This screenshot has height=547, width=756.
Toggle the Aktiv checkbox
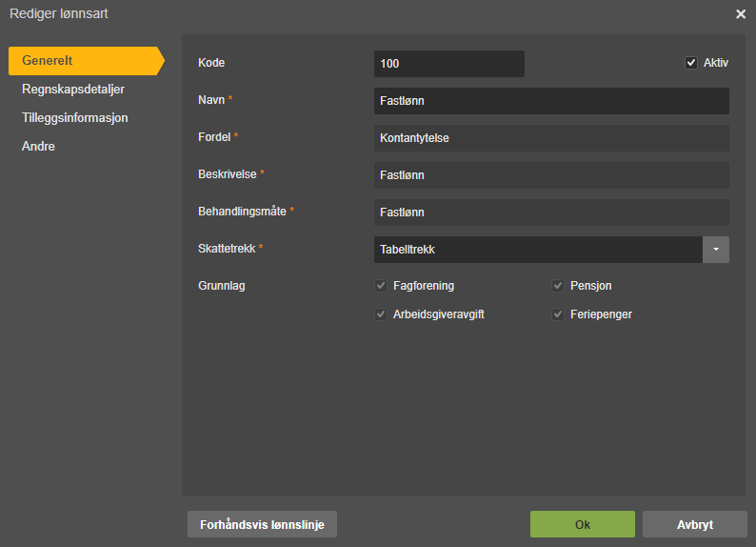pos(691,63)
